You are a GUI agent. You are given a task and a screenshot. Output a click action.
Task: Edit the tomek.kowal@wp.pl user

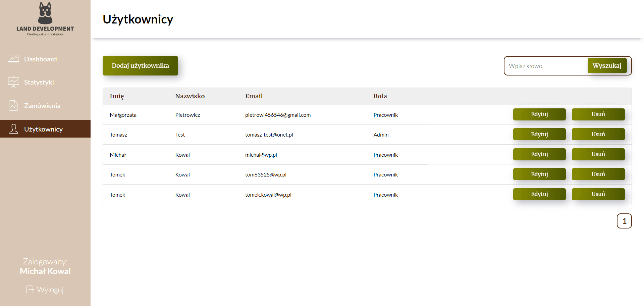tap(539, 194)
